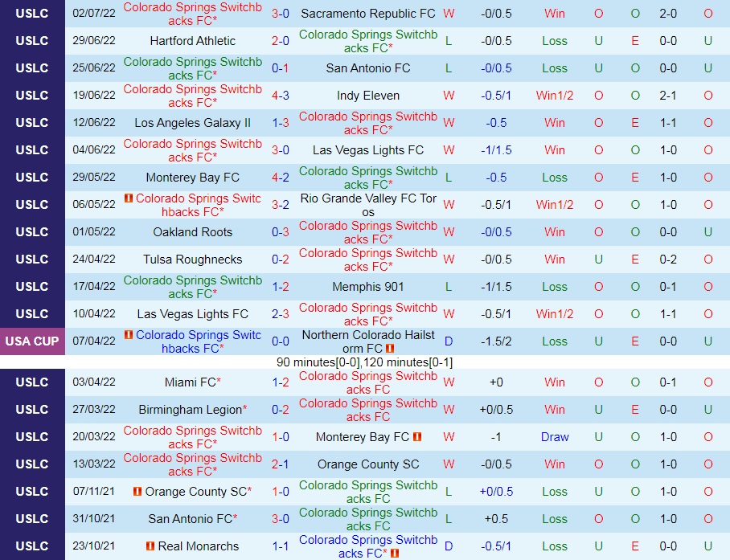Viewport: 730px width, 560px height.
Task: Select the date 01/05/22
Action: pyautogui.click(x=93, y=231)
